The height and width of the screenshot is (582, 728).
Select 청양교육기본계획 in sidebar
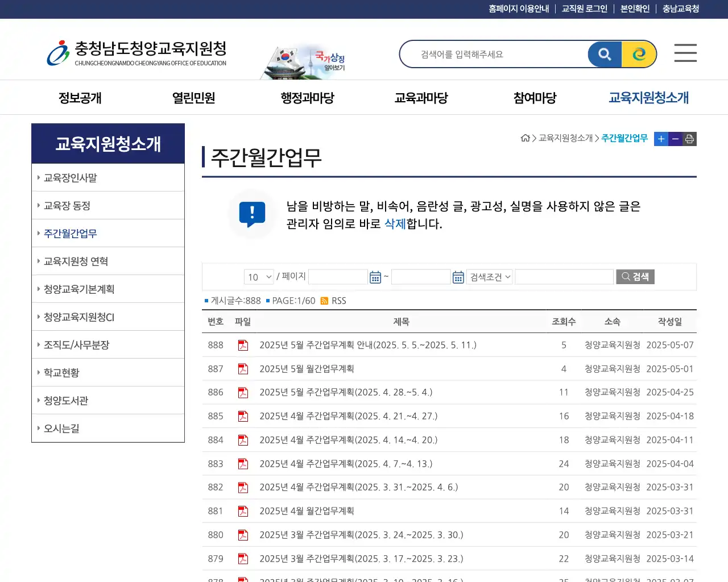[x=108, y=289]
